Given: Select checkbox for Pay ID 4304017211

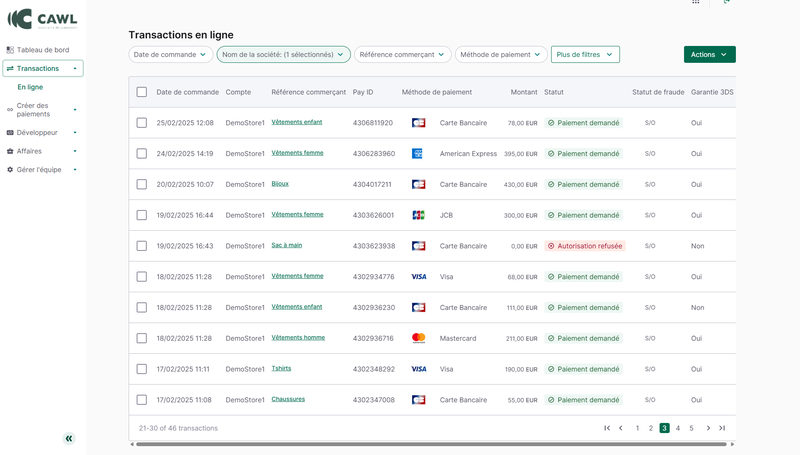Looking at the screenshot, I should pos(142,184).
